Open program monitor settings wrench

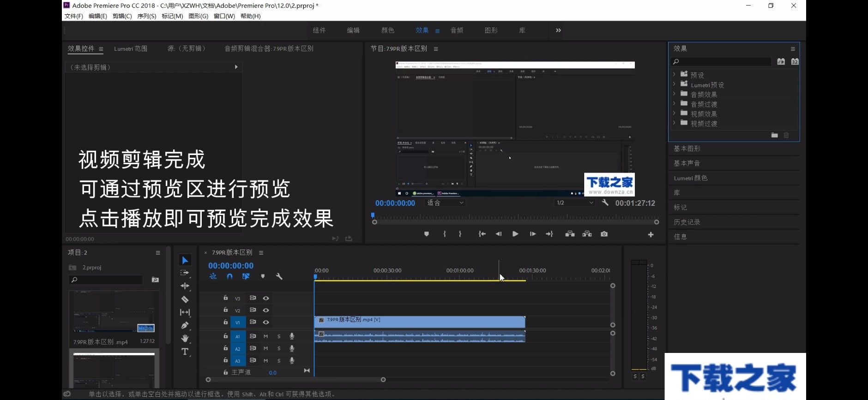[605, 203]
